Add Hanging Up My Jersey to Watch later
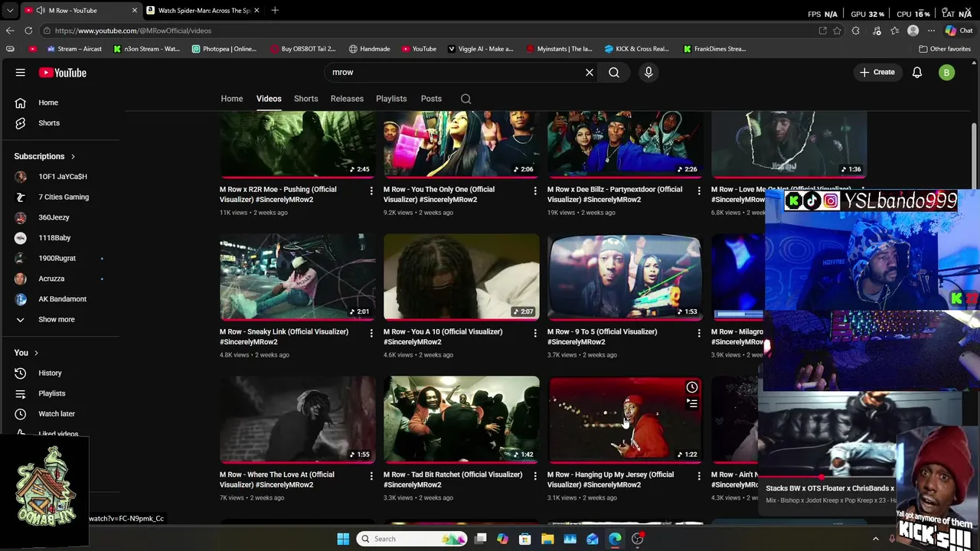 pos(692,387)
